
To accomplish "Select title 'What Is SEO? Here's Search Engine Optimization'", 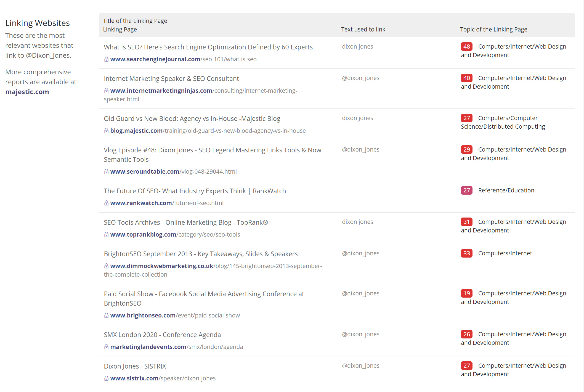I will pos(208,47).
